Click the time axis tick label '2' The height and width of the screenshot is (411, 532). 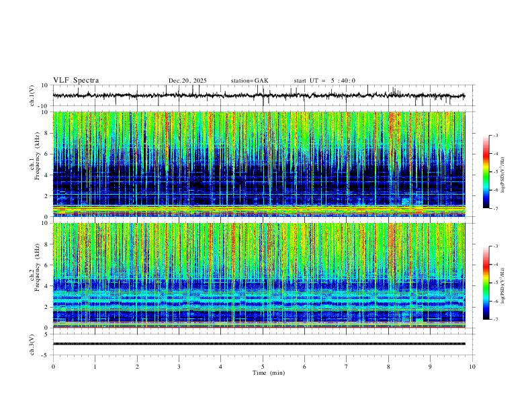coord(137,367)
